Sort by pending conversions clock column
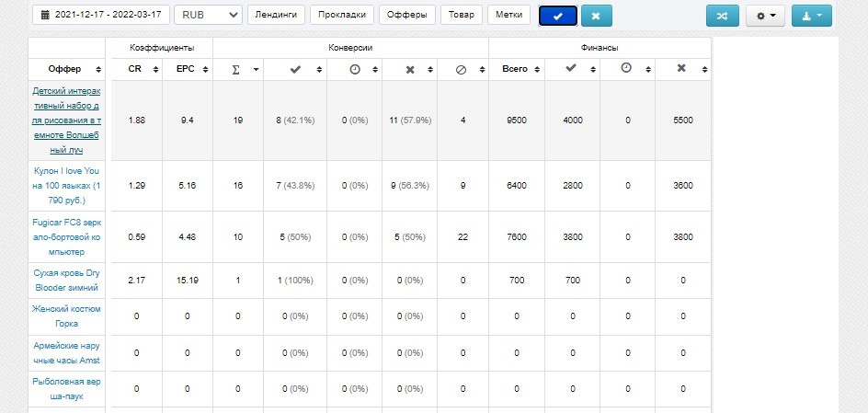Viewport: 868px width, 413px height. point(355,69)
